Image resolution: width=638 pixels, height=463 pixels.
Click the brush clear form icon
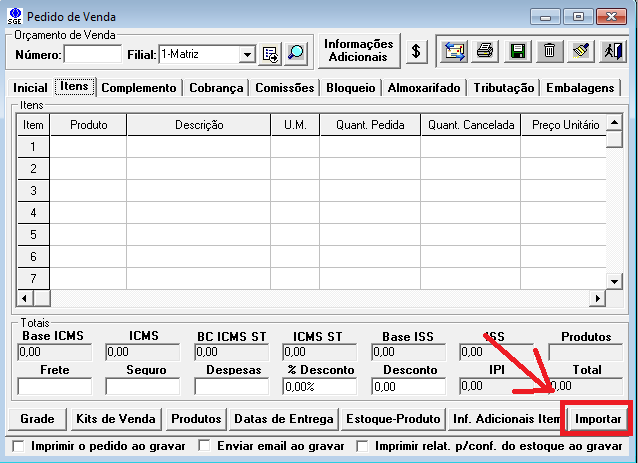[581, 50]
